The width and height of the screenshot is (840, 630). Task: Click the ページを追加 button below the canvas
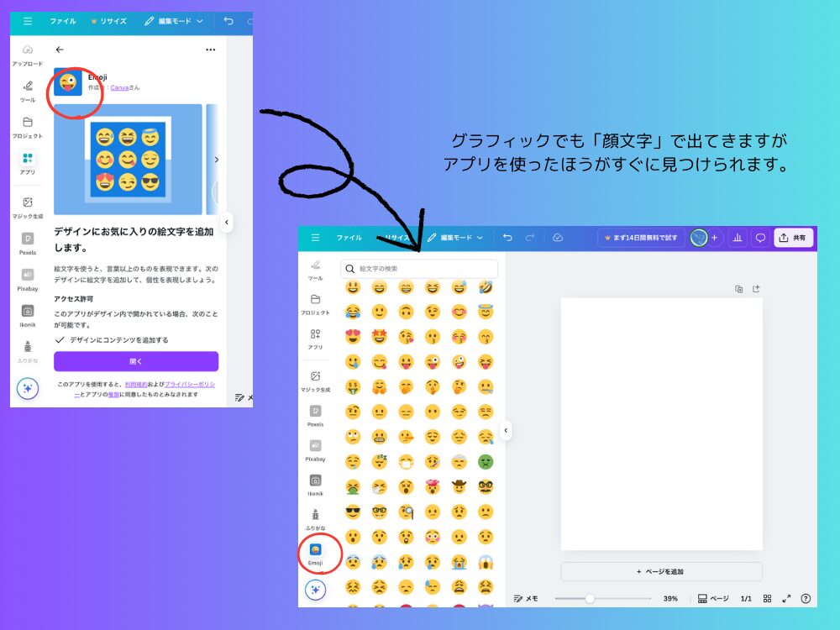tap(661, 571)
